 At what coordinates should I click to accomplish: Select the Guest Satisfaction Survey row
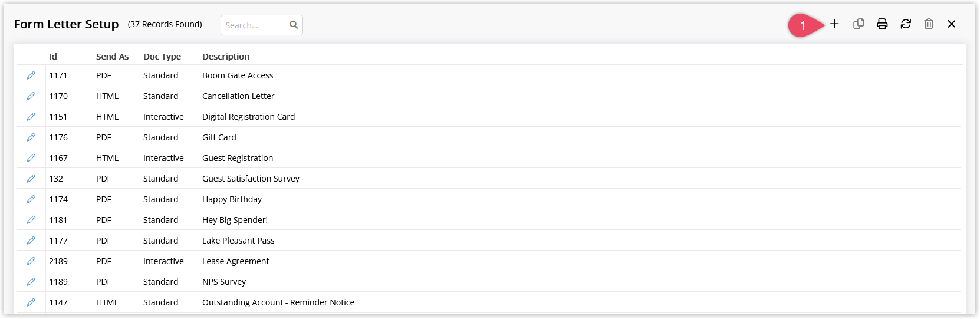point(489,179)
